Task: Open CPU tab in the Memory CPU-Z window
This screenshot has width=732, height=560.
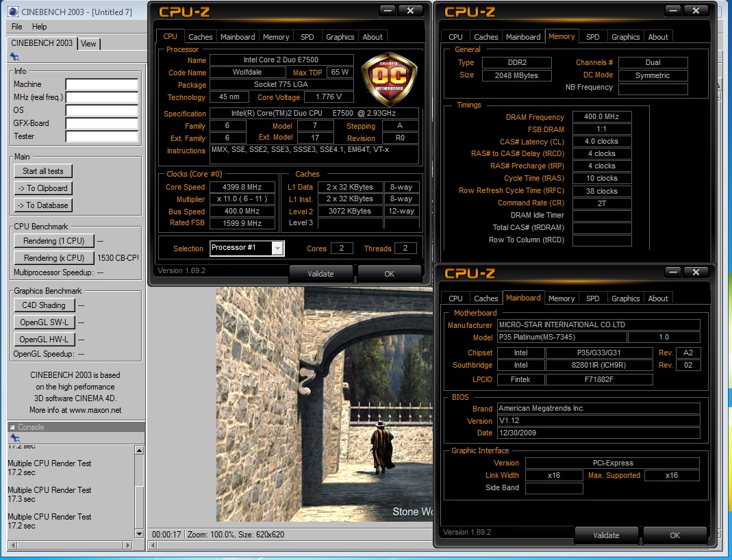Action: click(x=455, y=37)
